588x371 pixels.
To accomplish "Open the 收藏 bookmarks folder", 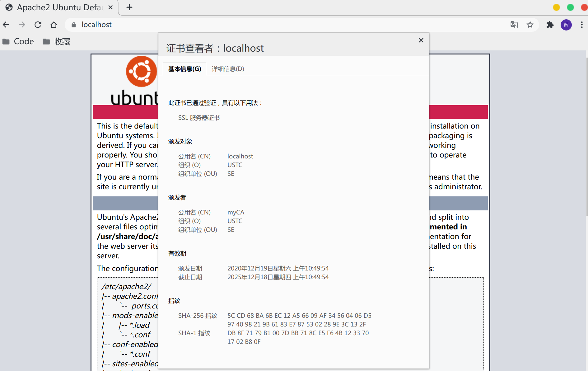I will click(56, 41).
